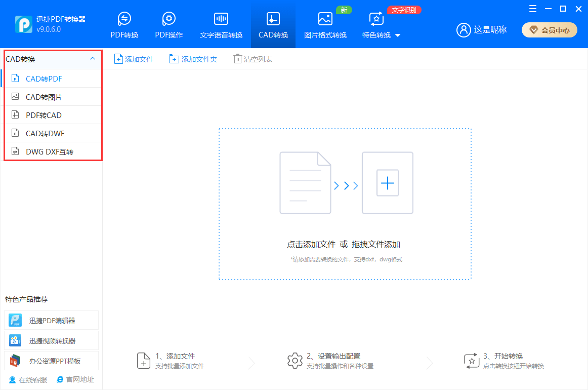Image resolution: width=588 pixels, height=390 pixels.
Task: Visit the 官网地址 website link
Action: [75, 379]
